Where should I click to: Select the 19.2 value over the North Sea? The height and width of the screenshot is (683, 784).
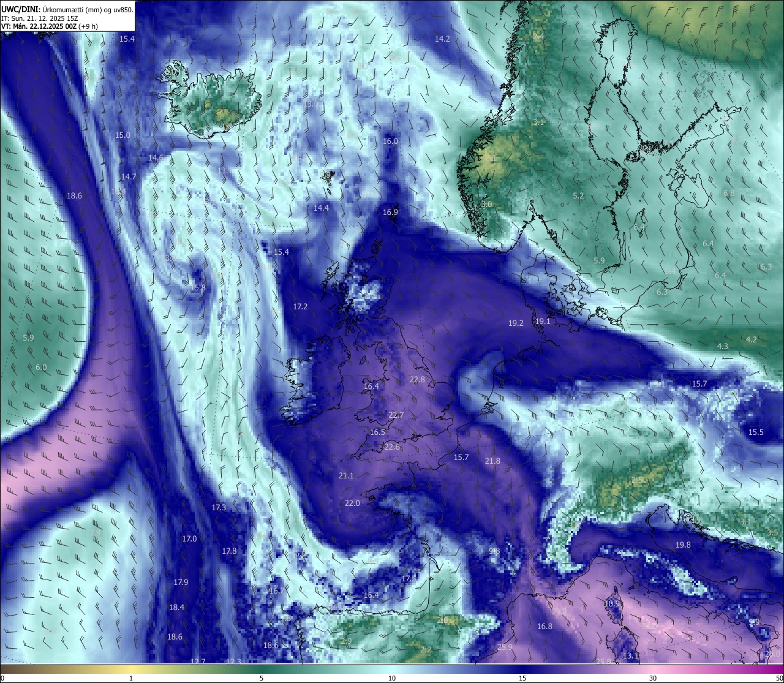[516, 323]
